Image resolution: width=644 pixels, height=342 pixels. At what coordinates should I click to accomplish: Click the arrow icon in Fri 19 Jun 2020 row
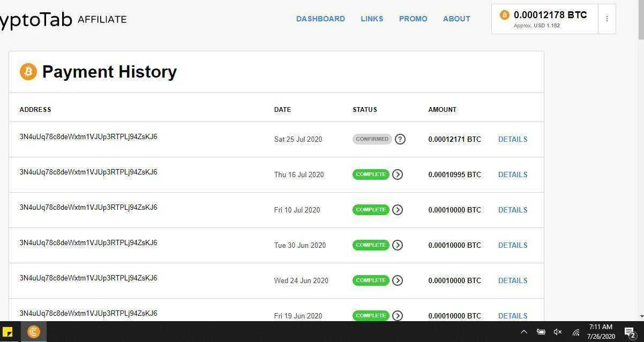click(x=398, y=316)
